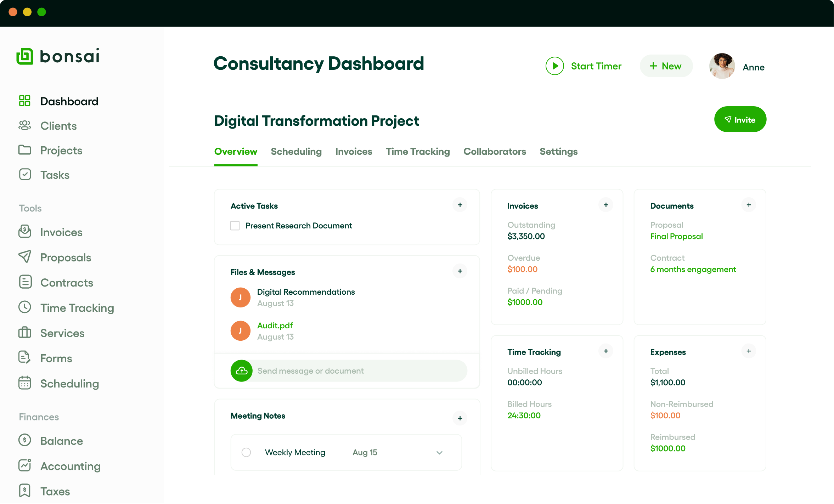Click the Invite button
The image size is (834, 504).
pos(740,119)
